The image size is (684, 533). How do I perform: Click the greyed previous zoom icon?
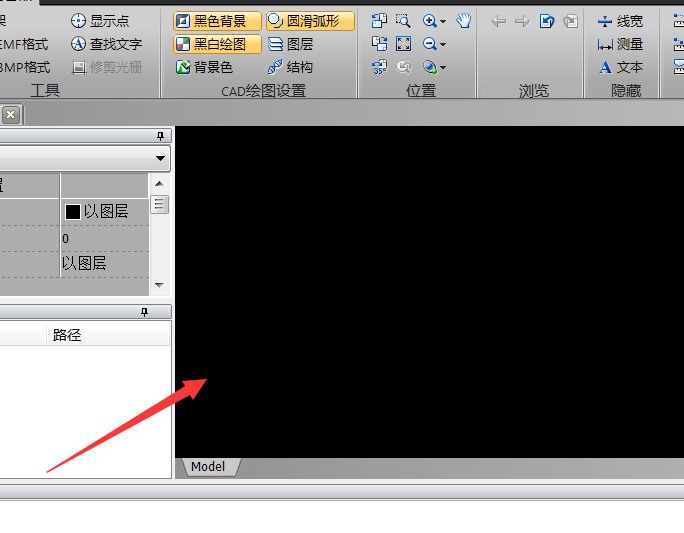(403, 67)
